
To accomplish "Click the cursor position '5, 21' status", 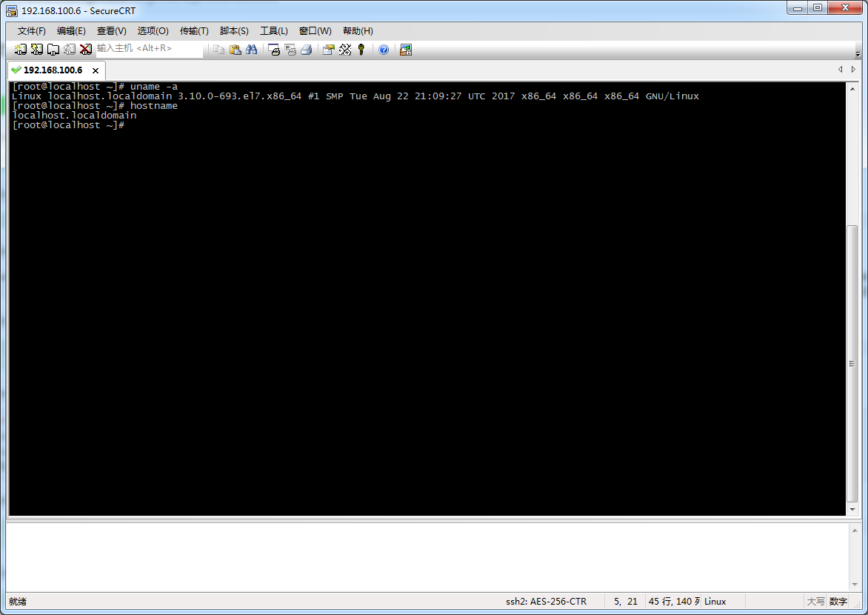I will (626, 601).
